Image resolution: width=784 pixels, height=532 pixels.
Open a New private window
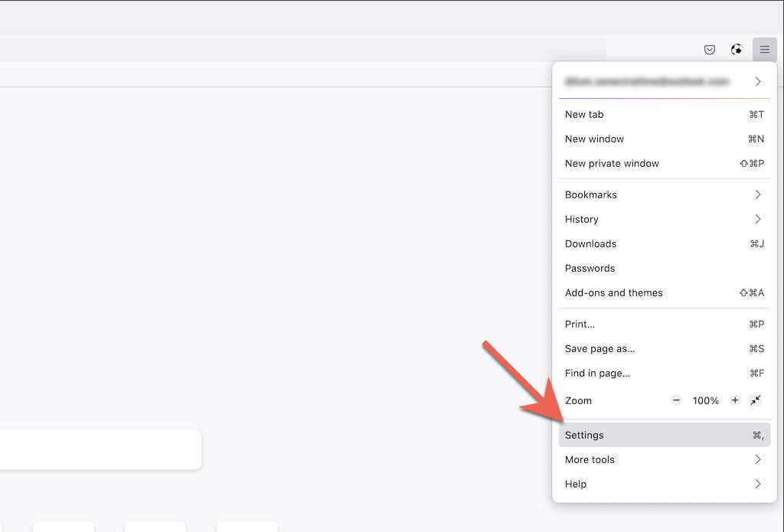click(664, 164)
